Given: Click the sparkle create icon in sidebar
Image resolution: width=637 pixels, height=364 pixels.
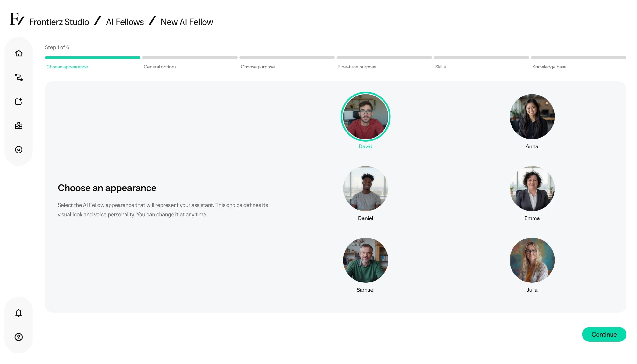Looking at the screenshot, I should click(x=18, y=102).
